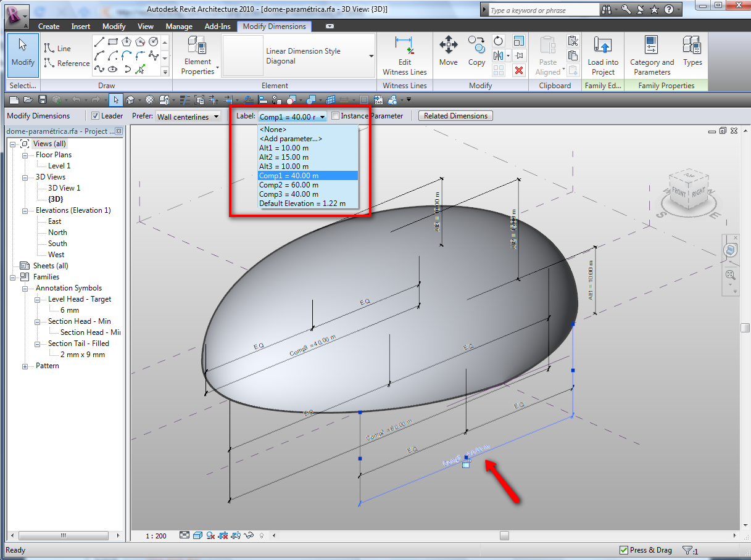
Task: Switch to the Insert ribbon tab
Action: (x=81, y=27)
